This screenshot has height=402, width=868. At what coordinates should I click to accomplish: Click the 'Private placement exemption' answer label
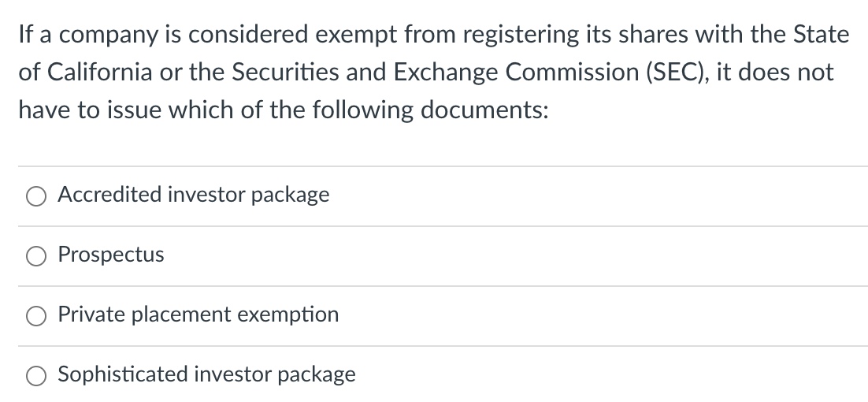pyautogui.click(x=198, y=315)
